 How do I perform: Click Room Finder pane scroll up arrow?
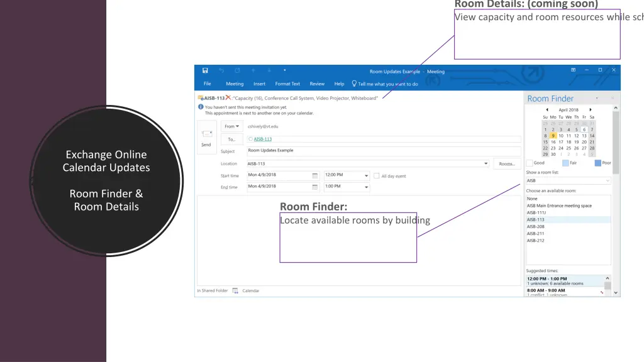(616, 108)
